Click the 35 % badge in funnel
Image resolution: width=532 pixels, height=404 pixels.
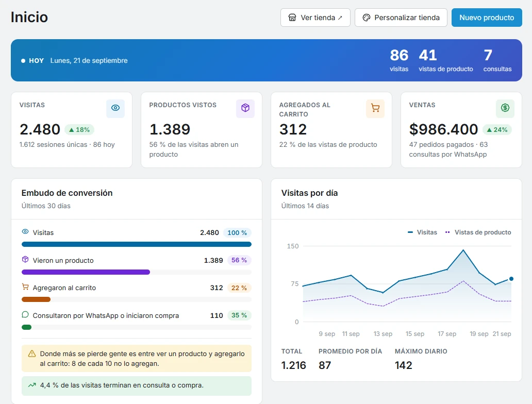[x=239, y=315]
